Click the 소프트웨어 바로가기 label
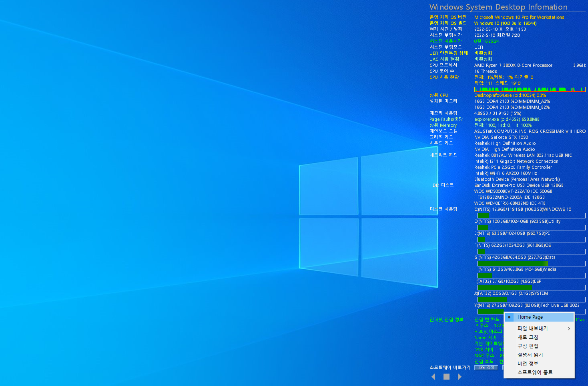588x386 pixels. pos(450,367)
